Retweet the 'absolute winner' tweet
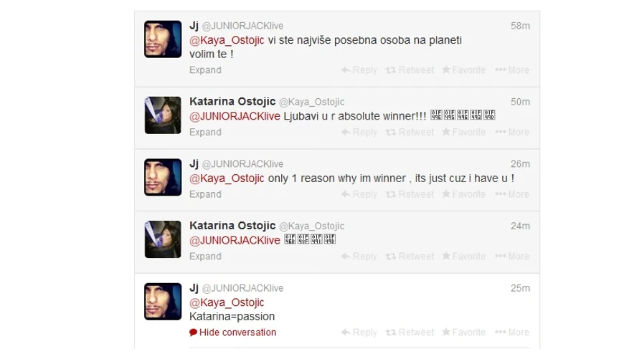This screenshot has height=364, width=624. pos(410,132)
